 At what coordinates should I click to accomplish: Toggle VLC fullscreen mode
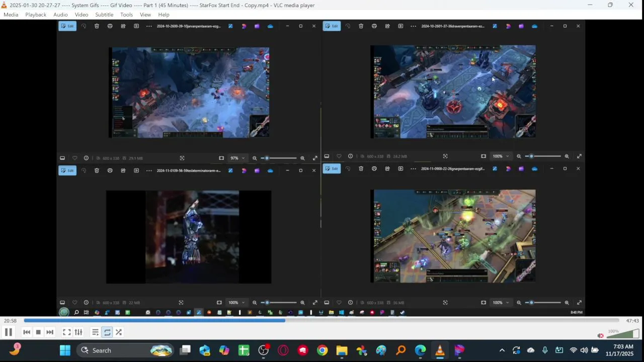[66, 332]
